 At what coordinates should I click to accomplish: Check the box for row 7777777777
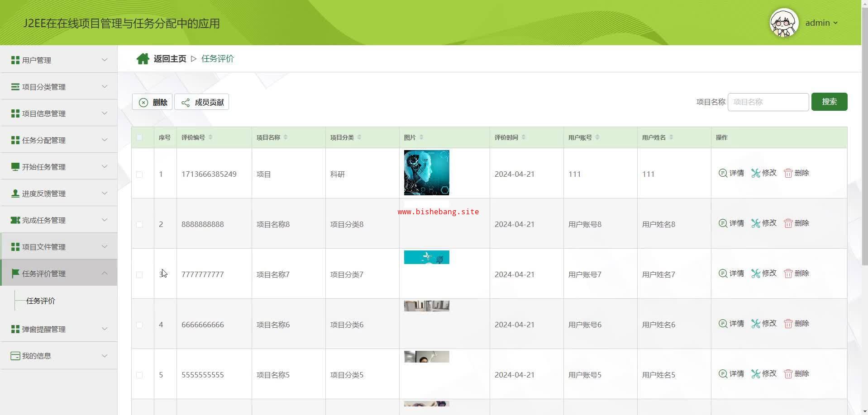click(x=139, y=275)
